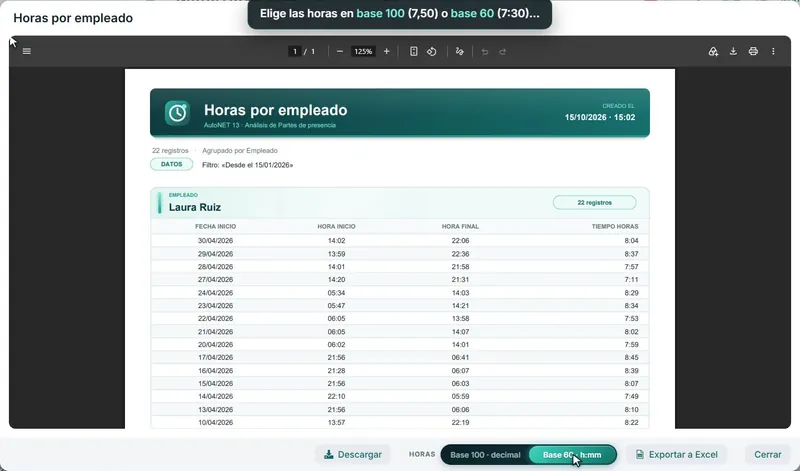Click the page number field
Screen dimensions: 800x471
294,51
